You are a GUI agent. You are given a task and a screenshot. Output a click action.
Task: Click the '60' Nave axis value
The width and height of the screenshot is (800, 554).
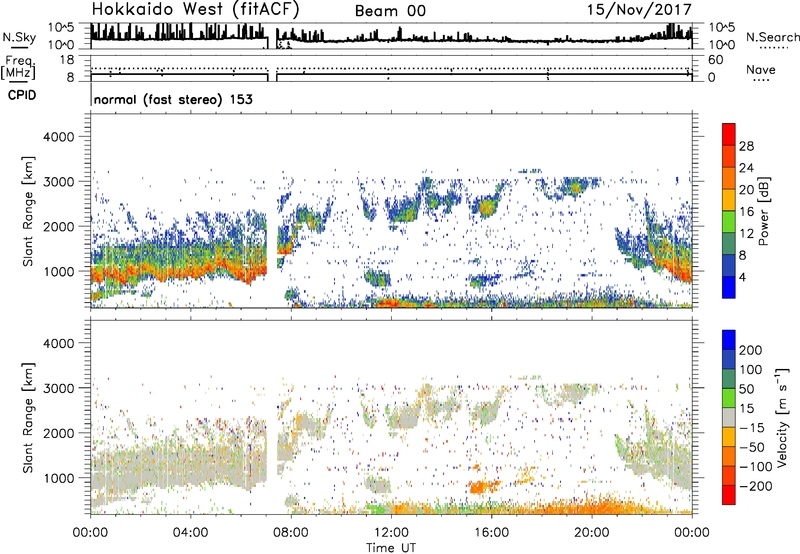(x=715, y=60)
